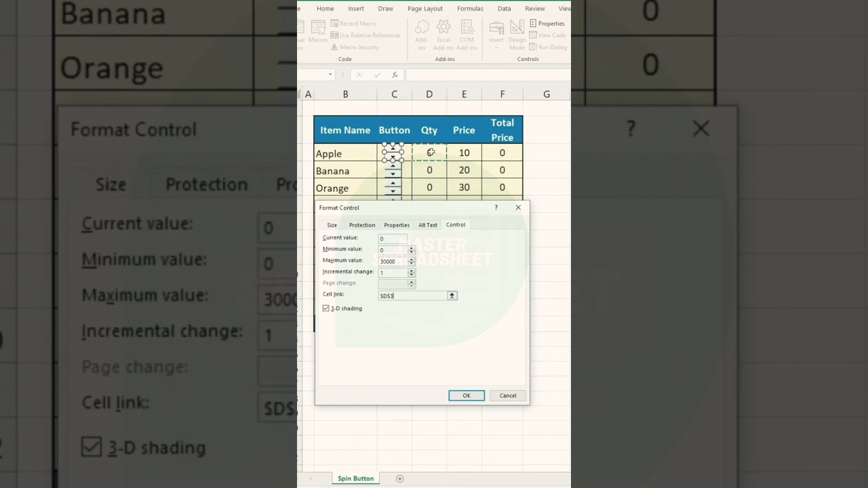
Task: Open the Alt Text tab
Action: (428, 225)
